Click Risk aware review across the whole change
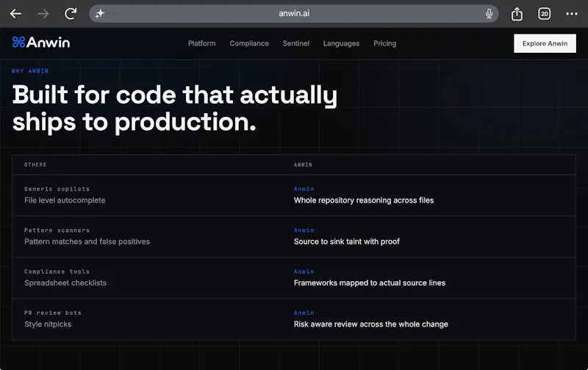The image size is (588, 370). pos(371,324)
